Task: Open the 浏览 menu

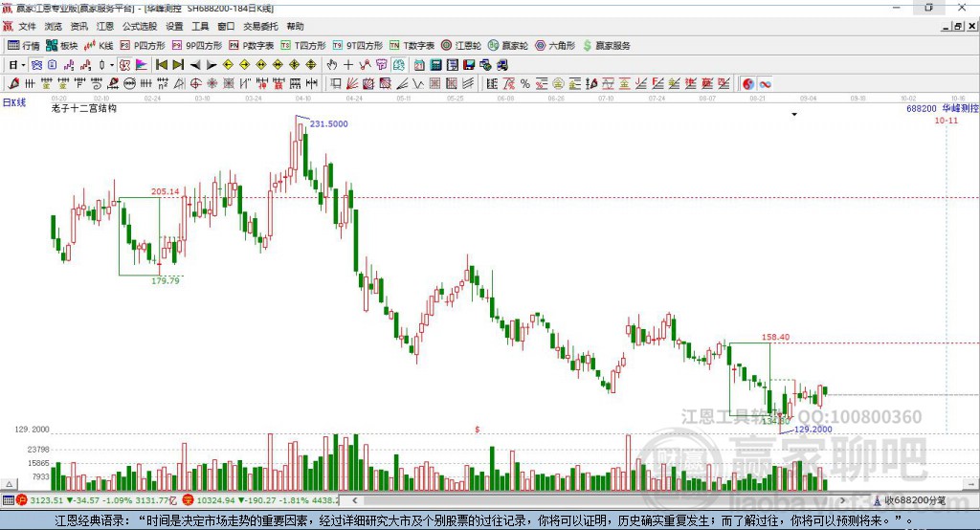Action: pyautogui.click(x=54, y=26)
